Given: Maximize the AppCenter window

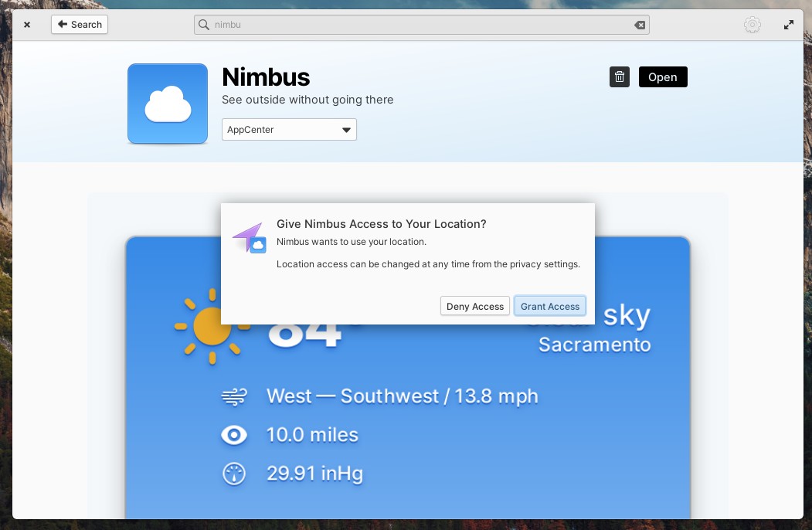Looking at the screenshot, I should click(789, 25).
